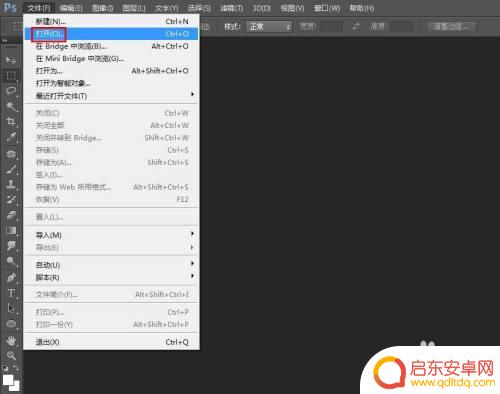Click 关闭全部 menu item
The width and height of the screenshot is (500, 394).
[x=111, y=126]
